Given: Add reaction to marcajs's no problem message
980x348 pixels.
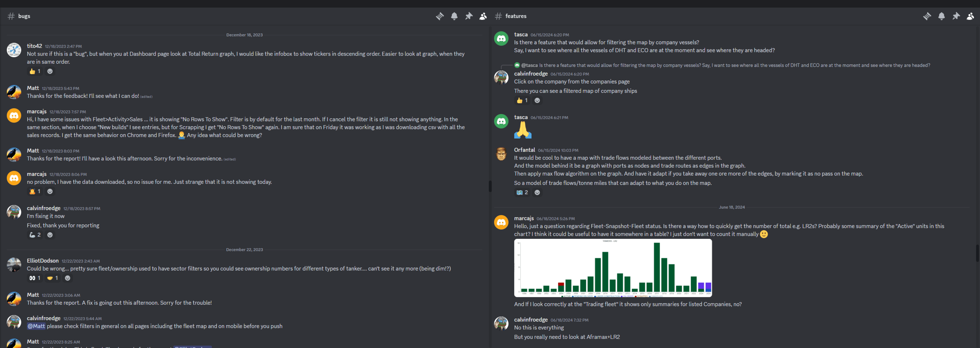Looking at the screenshot, I should point(50,191).
